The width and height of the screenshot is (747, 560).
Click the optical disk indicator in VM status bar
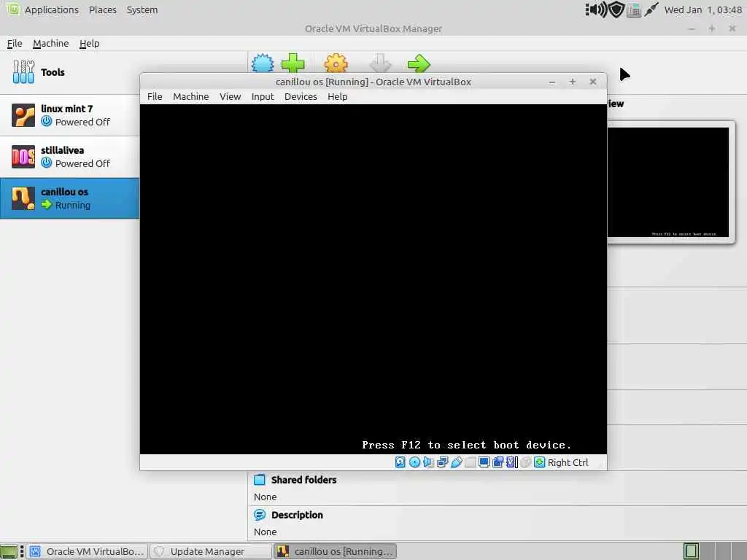(414, 462)
